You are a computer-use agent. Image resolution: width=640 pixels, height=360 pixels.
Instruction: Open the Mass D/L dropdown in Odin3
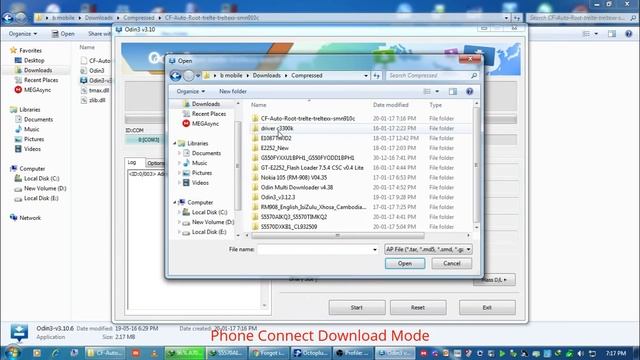(x=494, y=280)
